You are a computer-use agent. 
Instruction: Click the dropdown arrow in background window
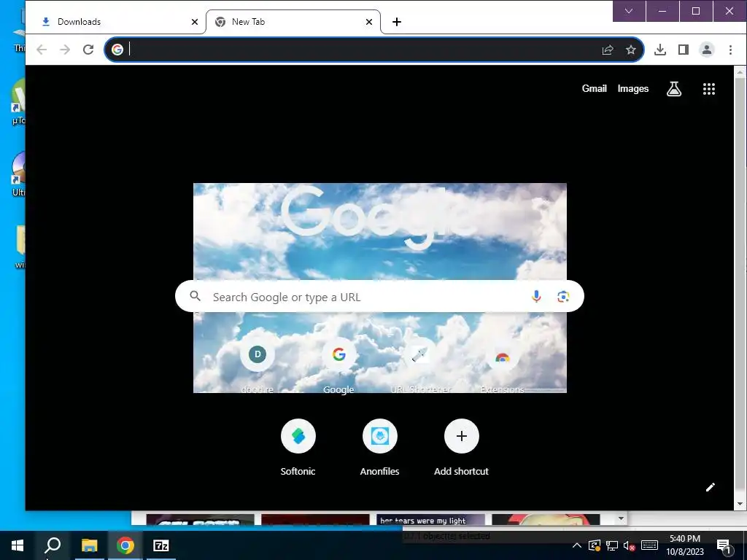click(x=621, y=518)
